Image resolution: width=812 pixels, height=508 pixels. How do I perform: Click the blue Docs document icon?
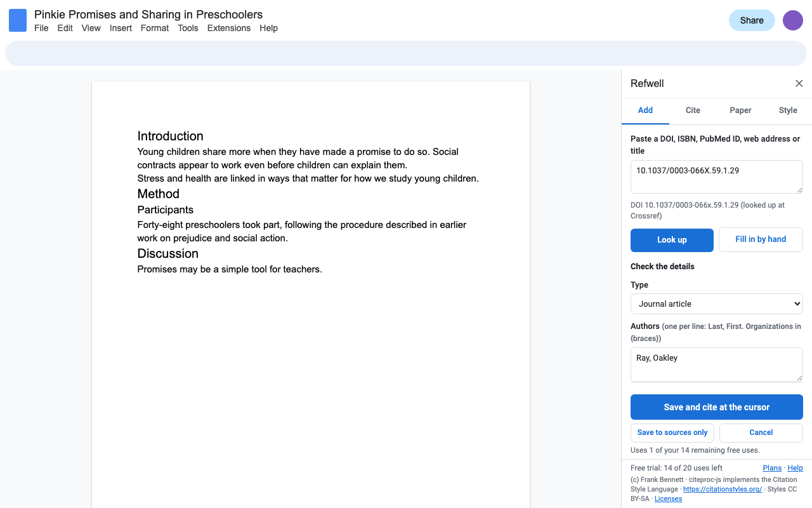point(18,20)
